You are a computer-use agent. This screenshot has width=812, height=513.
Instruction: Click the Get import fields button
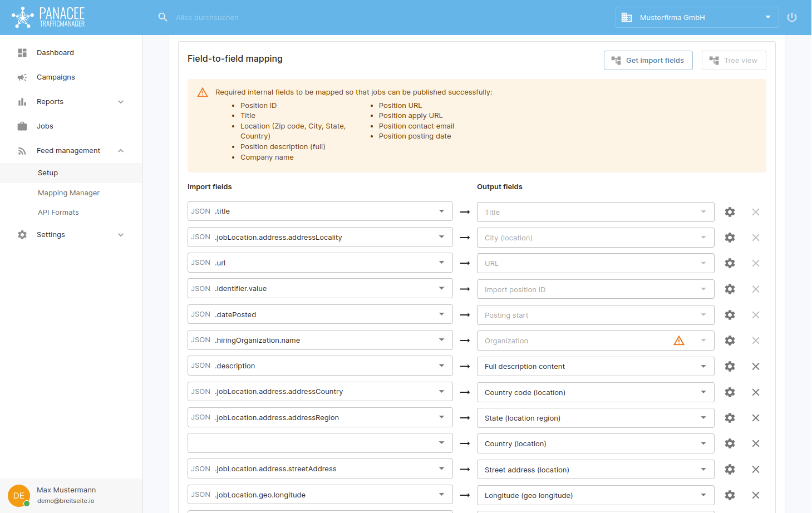click(648, 61)
